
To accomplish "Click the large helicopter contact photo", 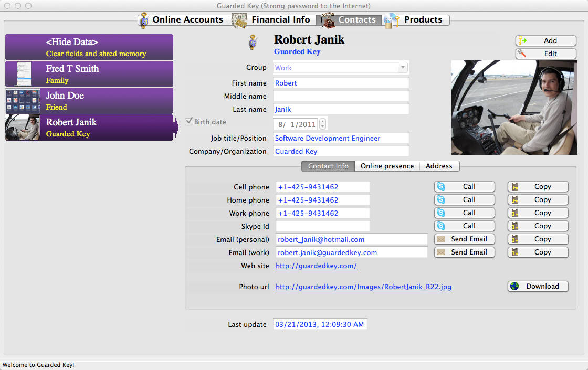I will 514,108.
